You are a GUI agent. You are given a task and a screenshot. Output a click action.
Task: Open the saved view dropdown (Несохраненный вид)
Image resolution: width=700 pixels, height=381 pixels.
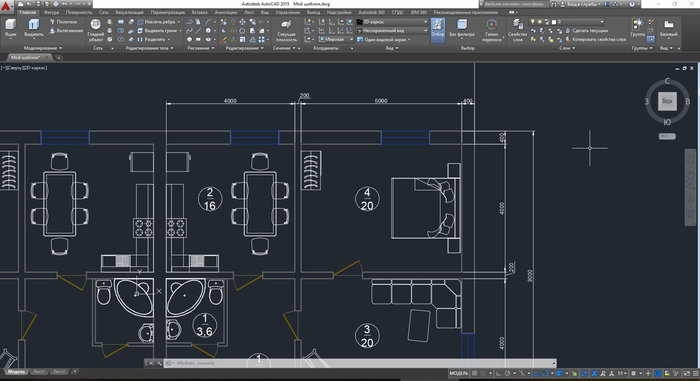click(x=392, y=30)
